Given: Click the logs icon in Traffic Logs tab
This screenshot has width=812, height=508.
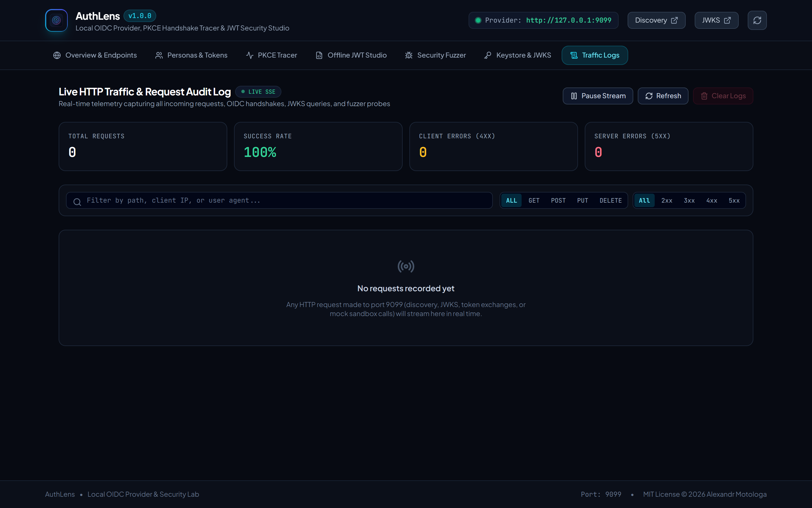Looking at the screenshot, I should [x=574, y=55].
